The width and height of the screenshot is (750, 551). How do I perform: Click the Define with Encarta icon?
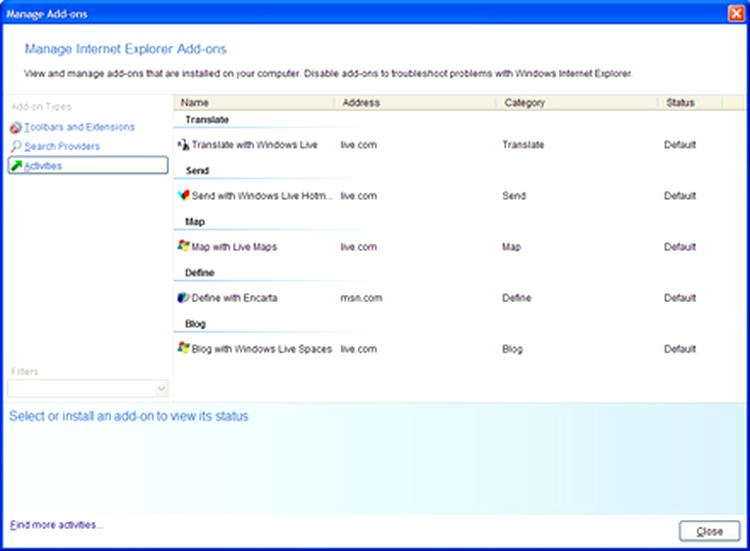(183, 298)
